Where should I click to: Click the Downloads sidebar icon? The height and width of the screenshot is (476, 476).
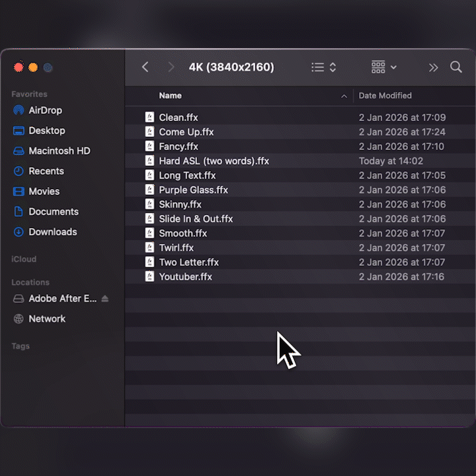(x=19, y=232)
